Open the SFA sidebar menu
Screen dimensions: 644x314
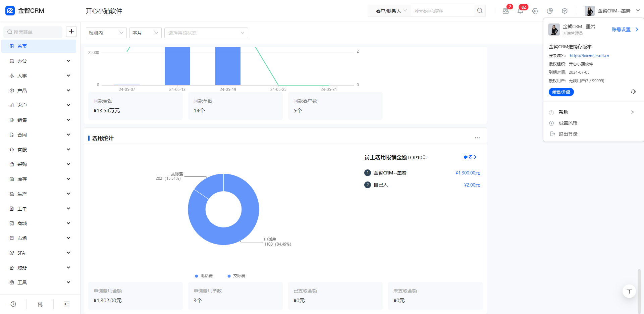pyautogui.click(x=39, y=253)
